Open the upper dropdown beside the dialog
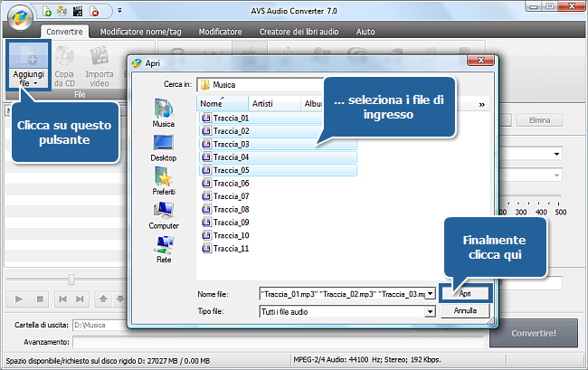 (x=556, y=154)
